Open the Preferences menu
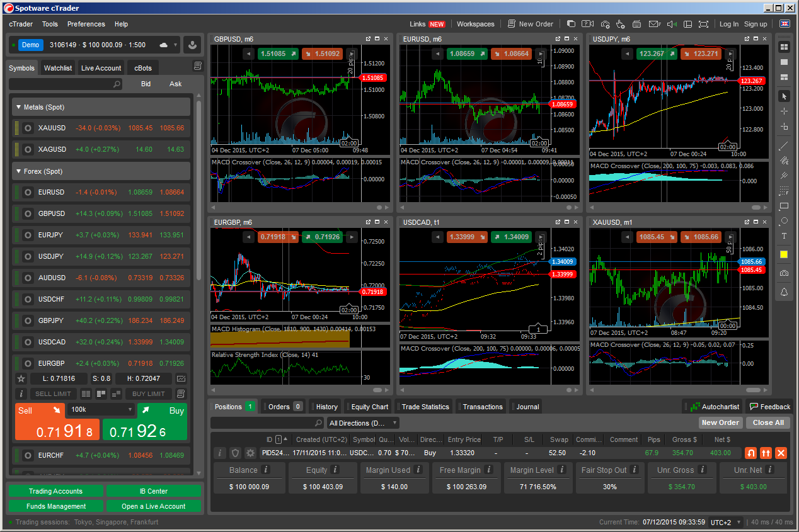 click(x=86, y=24)
